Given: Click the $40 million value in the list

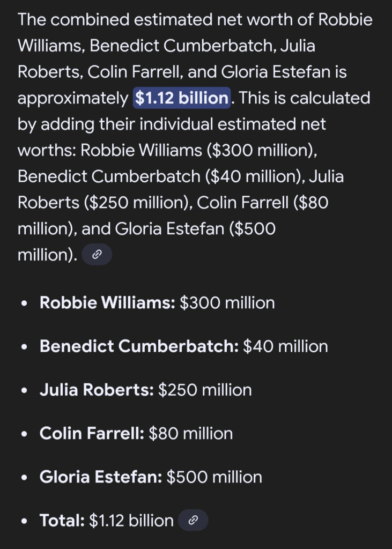Looking at the screenshot, I should click(x=285, y=346).
